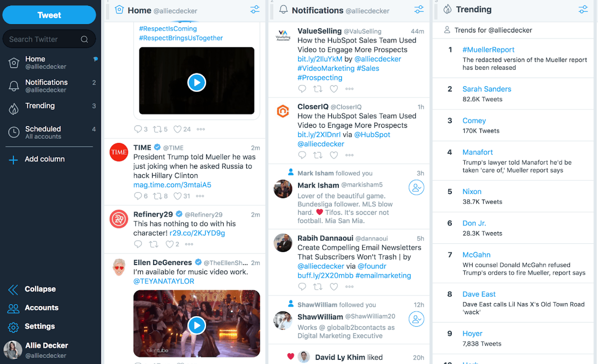Retweet the top video tweet with 5 retweets
This screenshot has width=598, height=364.
[158, 129]
